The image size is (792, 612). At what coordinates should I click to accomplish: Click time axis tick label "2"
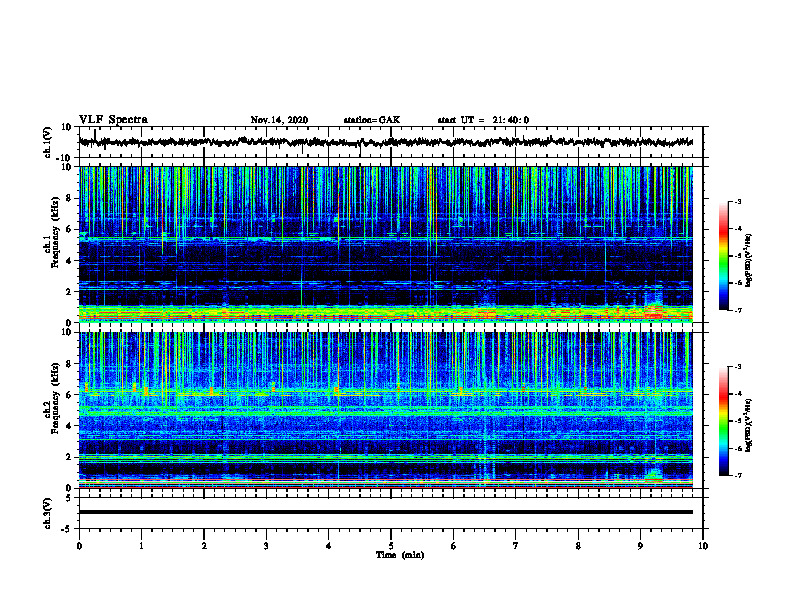[204, 546]
